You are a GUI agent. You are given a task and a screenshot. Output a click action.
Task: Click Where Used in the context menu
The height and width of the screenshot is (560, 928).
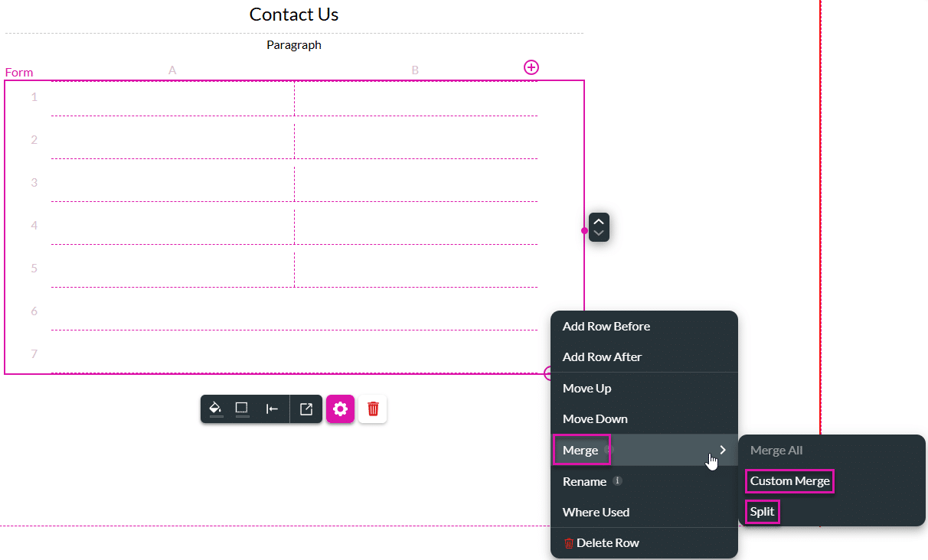point(596,512)
